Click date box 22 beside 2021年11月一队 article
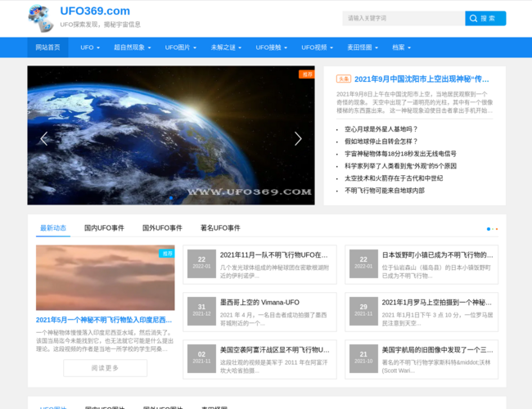The width and height of the screenshot is (532, 409). point(201,263)
